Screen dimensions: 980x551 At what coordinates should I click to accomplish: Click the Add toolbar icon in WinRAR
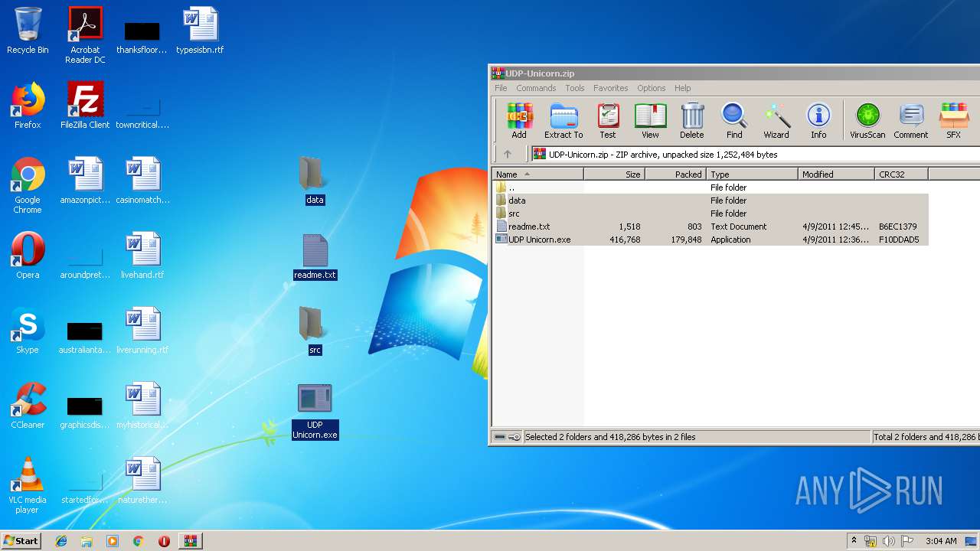519,121
